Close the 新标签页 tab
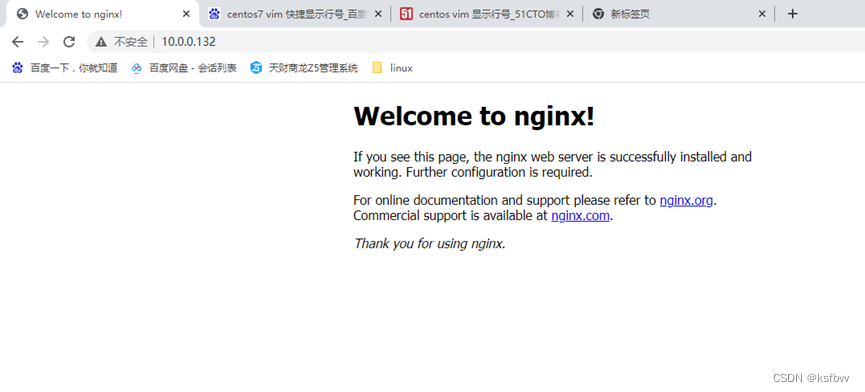This screenshot has height=392, width=865. pyautogui.click(x=762, y=14)
